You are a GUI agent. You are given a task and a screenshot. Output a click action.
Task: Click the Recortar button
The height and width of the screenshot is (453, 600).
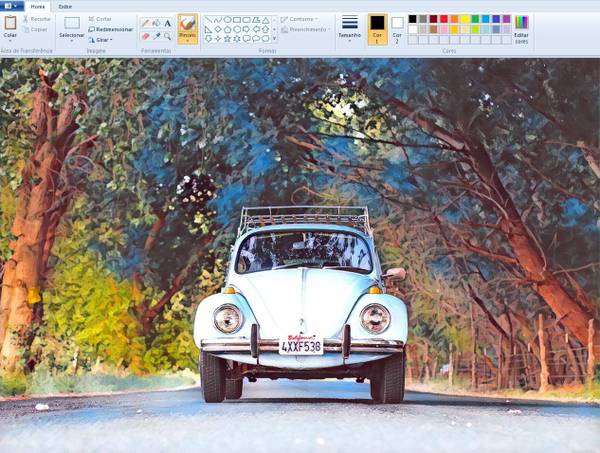tap(37, 19)
